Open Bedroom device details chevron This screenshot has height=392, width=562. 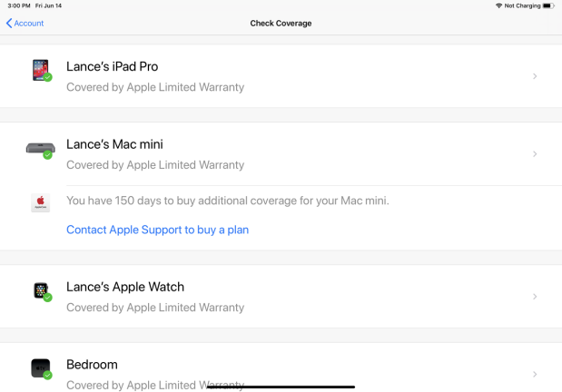[x=535, y=374]
